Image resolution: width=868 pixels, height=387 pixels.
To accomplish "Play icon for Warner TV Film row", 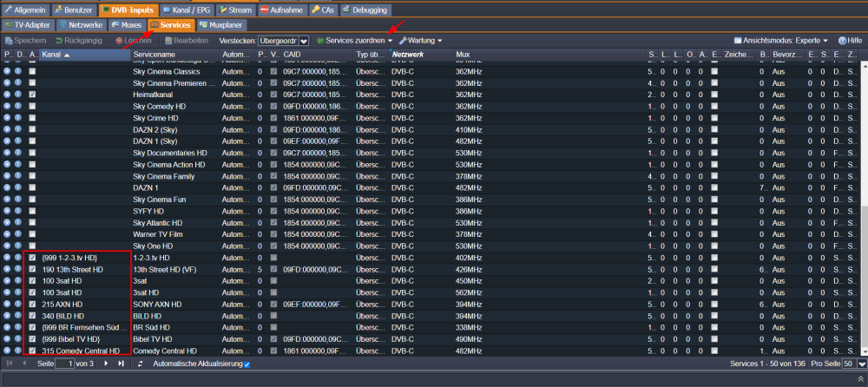I will coord(7,234).
